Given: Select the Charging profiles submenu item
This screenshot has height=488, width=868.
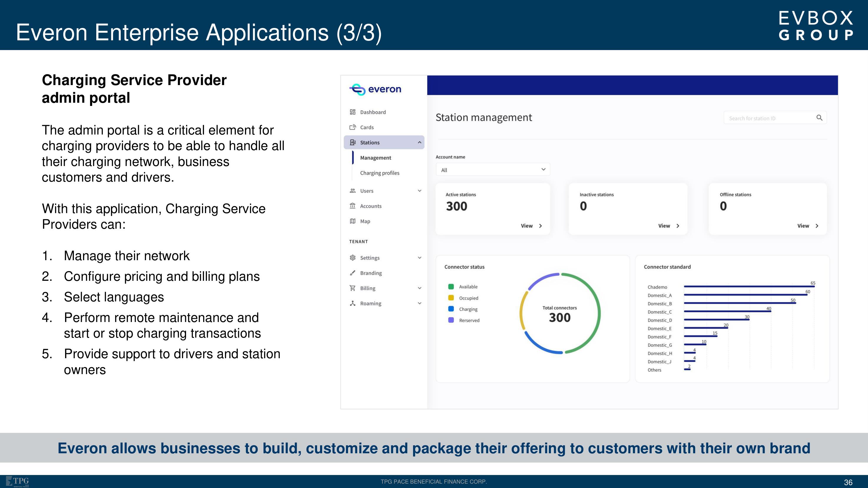Looking at the screenshot, I should [x=380, y=173].
